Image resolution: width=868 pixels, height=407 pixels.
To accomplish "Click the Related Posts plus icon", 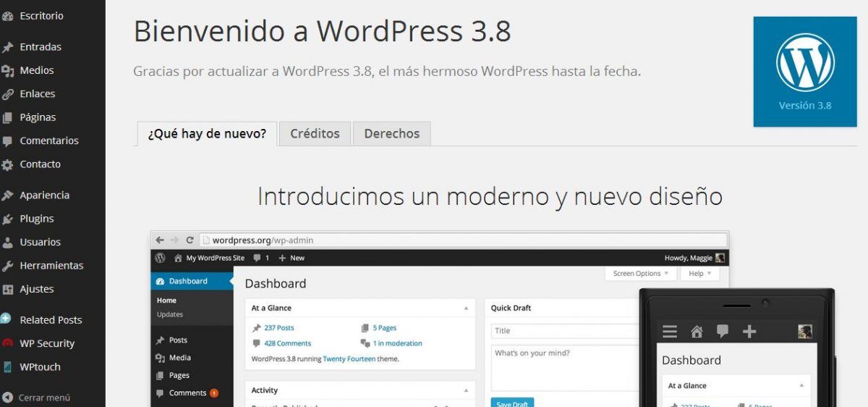I will click(7, 319).
